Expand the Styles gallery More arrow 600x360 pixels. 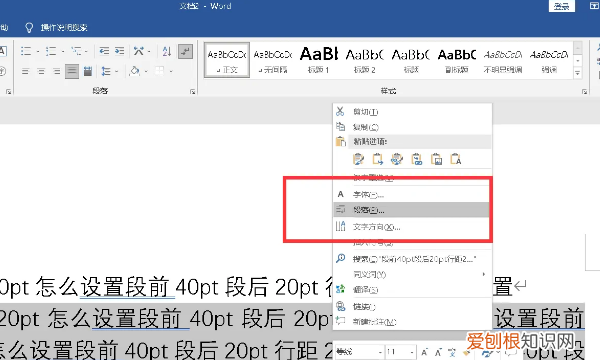click(x=578, y=73)
